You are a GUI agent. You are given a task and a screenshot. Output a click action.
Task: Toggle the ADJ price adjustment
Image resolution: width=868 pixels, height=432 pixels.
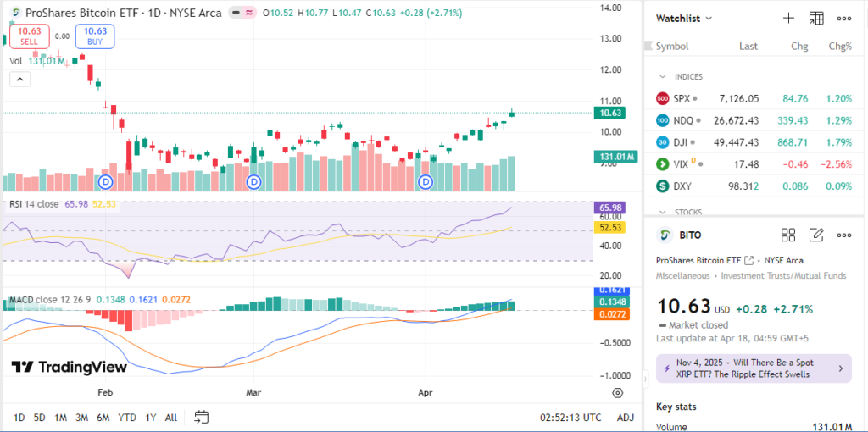(625, 418)
